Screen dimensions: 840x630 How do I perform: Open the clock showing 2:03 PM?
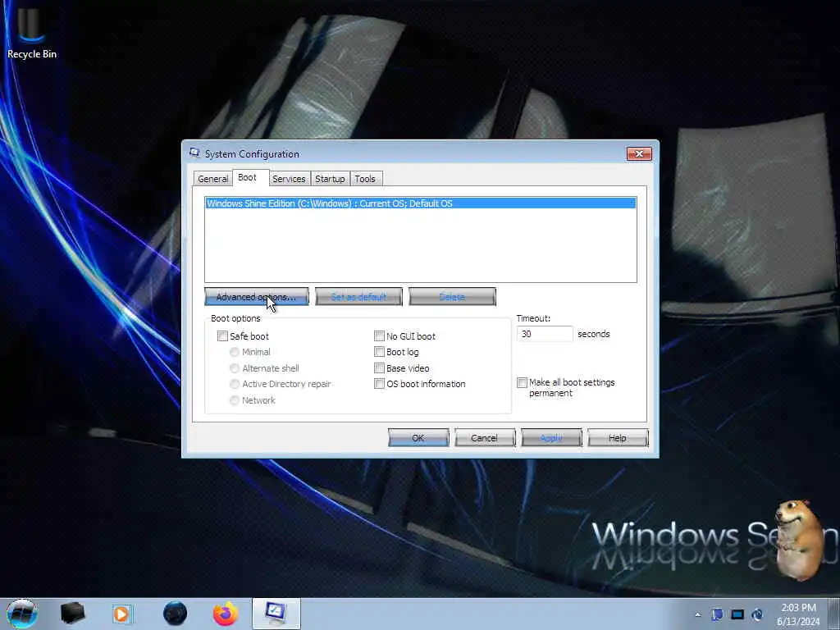pyautogui.click(x=798, y=614)
